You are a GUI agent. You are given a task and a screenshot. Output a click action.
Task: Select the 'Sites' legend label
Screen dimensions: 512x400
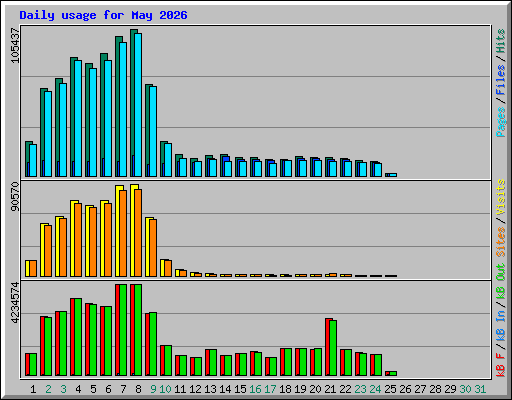(x=501, y=242)
